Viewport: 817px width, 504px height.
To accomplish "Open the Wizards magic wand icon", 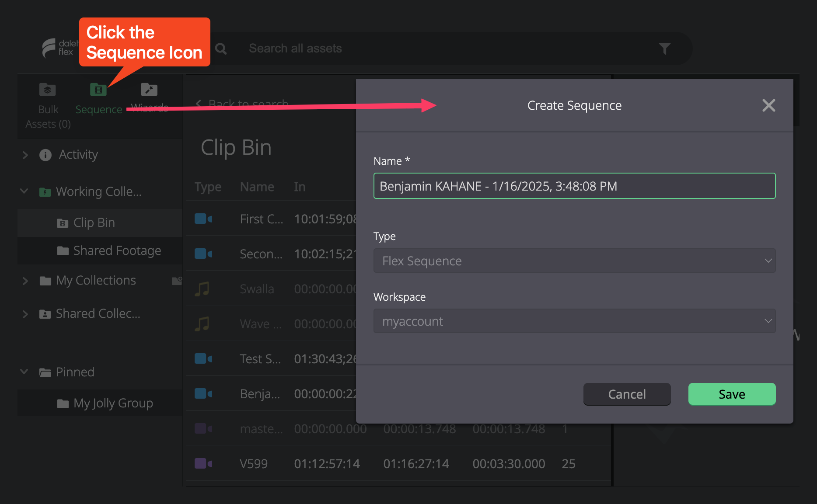I will click(x=149, y=90).
